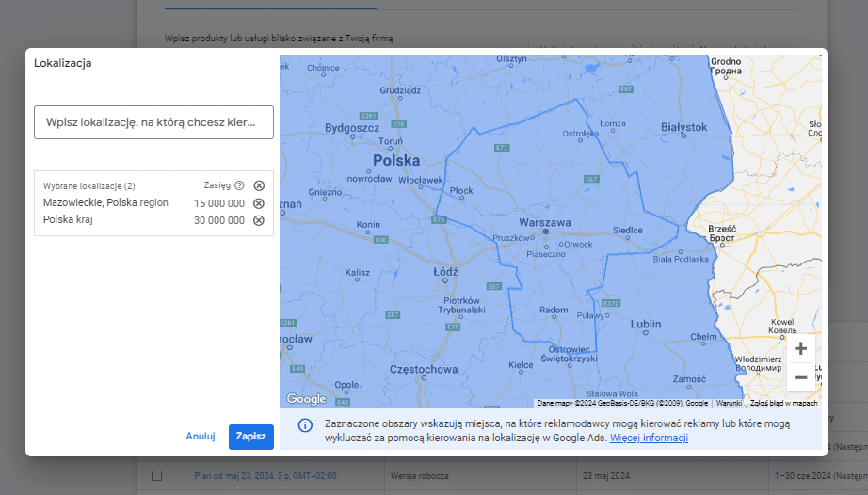The image size is (868, 495).
Task: Click Wybrane lokalizacje (2) header
Action: tap(89, 185)
